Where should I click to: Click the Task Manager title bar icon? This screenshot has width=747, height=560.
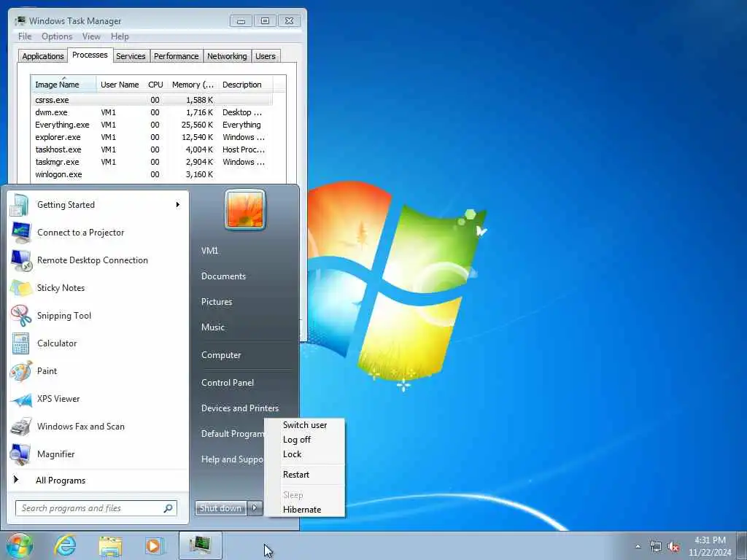coord(20,20)
